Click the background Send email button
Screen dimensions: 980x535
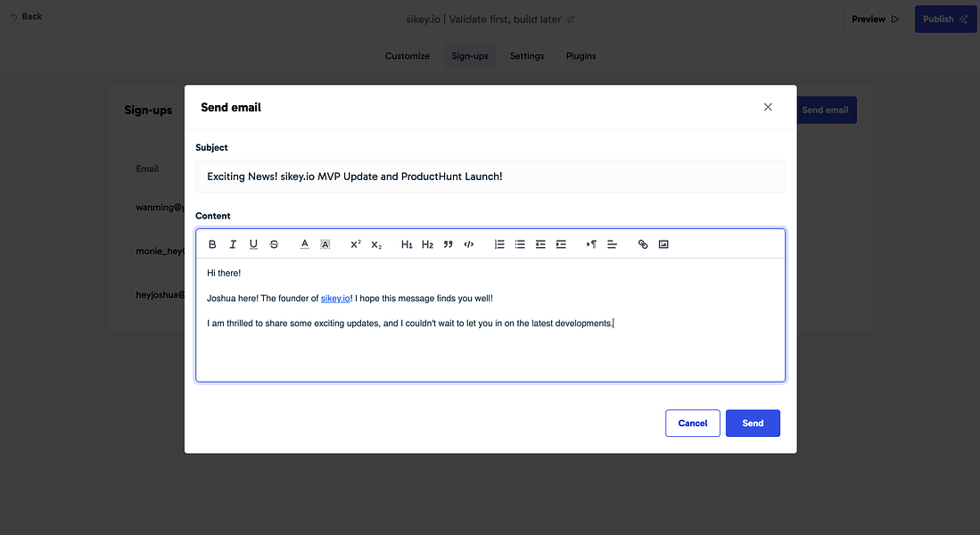pyautogui.click(x=827, y=110)
